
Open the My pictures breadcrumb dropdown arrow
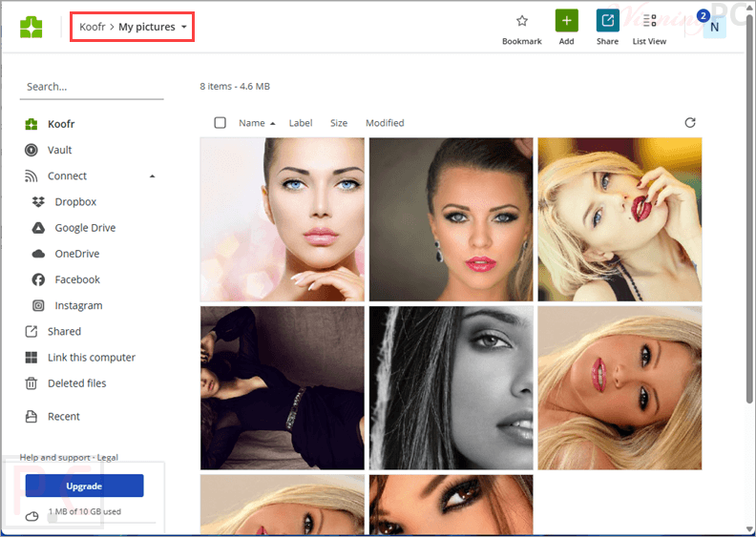click(184, 27)
